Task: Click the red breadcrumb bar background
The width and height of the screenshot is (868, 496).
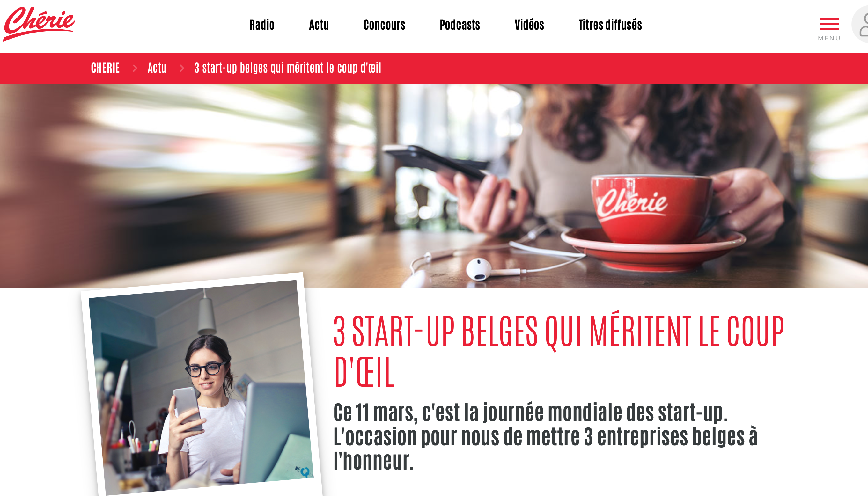Action: tap(614, 68)
